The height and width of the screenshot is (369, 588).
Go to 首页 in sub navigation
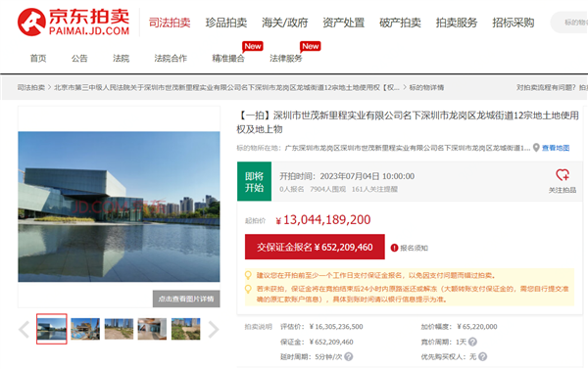pos(38,58)
